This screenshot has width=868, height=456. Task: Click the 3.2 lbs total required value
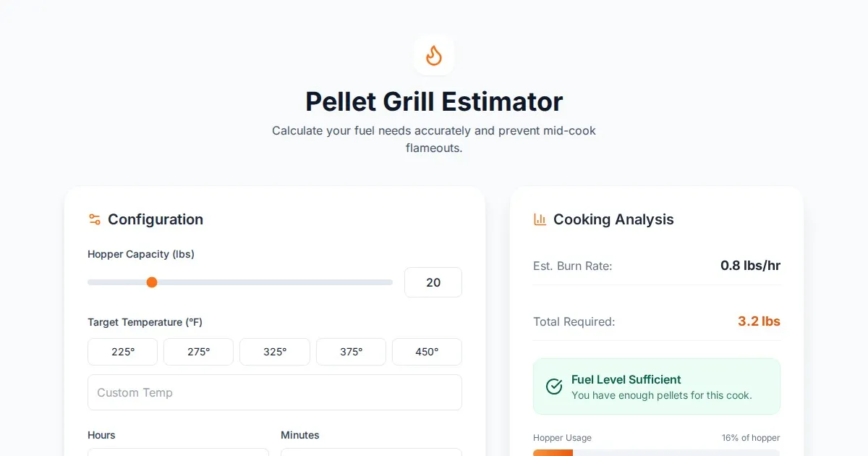(759, 321)
